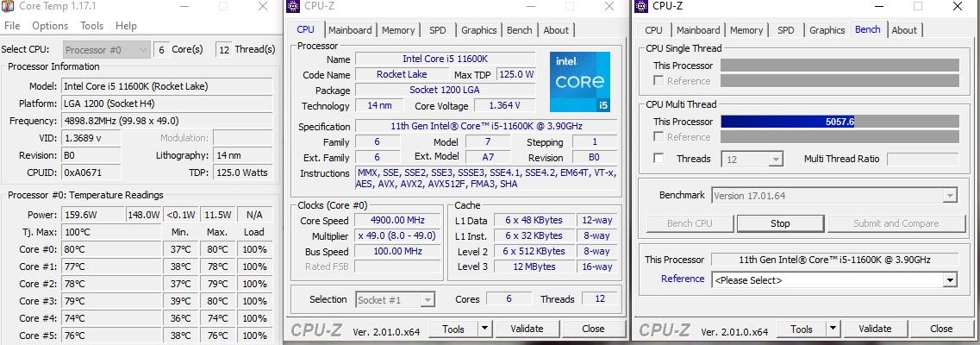Click Validate in right Bench window

point(875,329)
